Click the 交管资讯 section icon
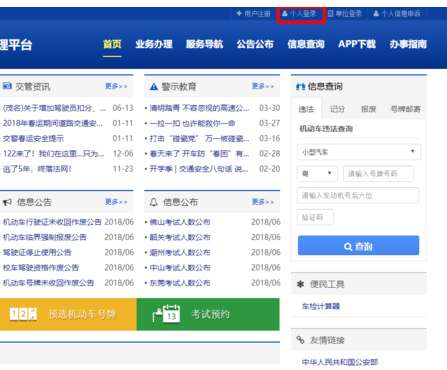Screen dimensions: 447x370 click(7, 86)
